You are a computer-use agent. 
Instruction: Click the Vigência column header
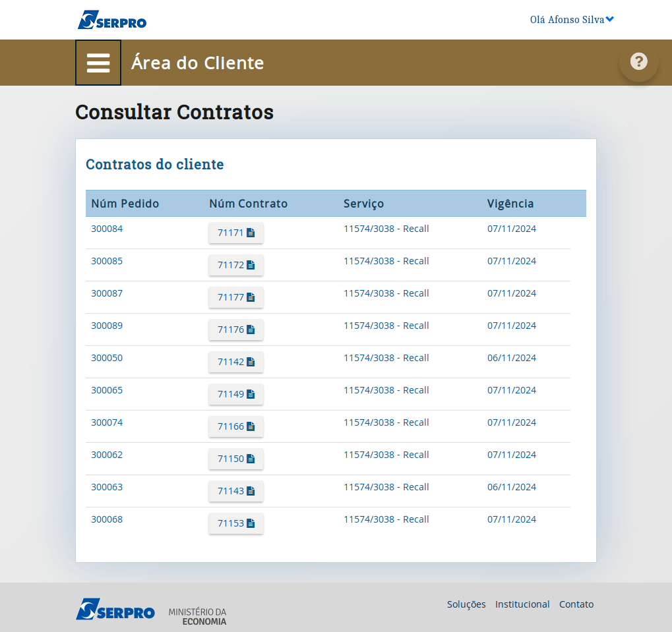(510, 204)
